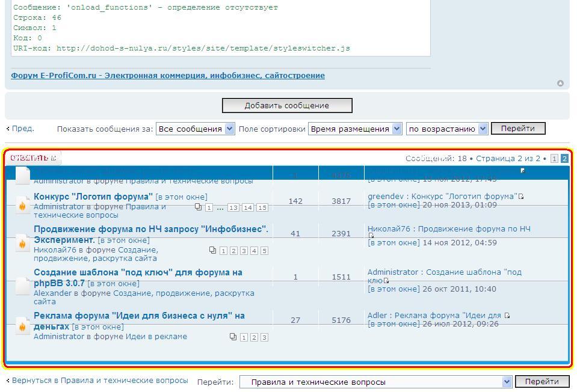Viewport: 577px width, 392px height.
Task: Click the topic icon beside "Создание шаблона под ключ"
Action: pos(22,286)
